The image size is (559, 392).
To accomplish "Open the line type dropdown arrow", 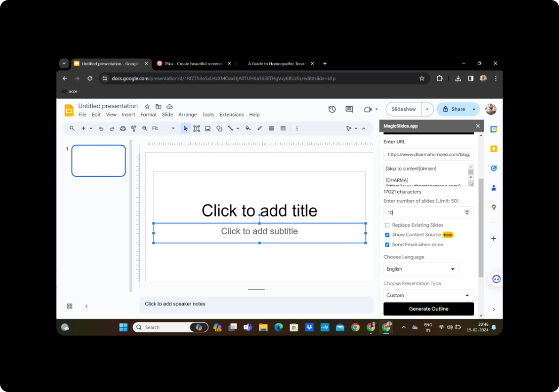I will [238, 129].
